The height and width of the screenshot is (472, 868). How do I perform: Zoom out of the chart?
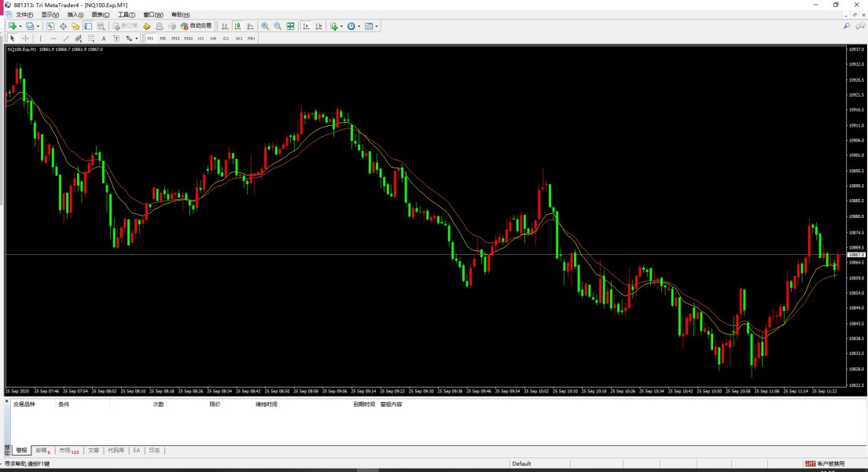tap(278, 26)
